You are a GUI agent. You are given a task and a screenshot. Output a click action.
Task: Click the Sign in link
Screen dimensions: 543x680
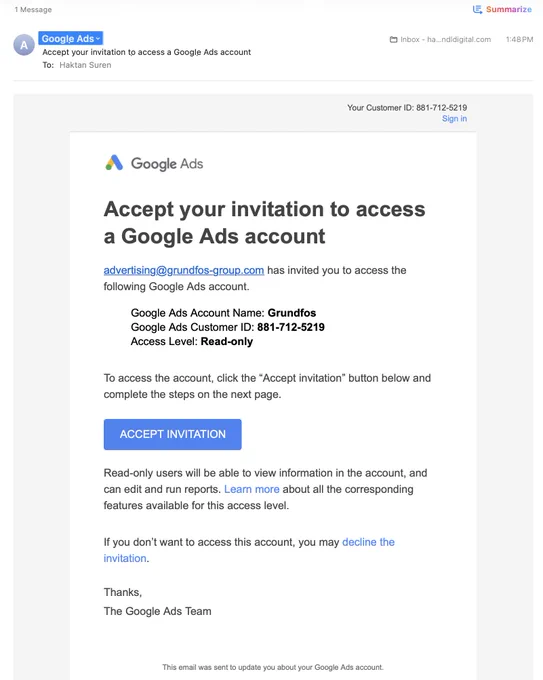tap(454, 118)
